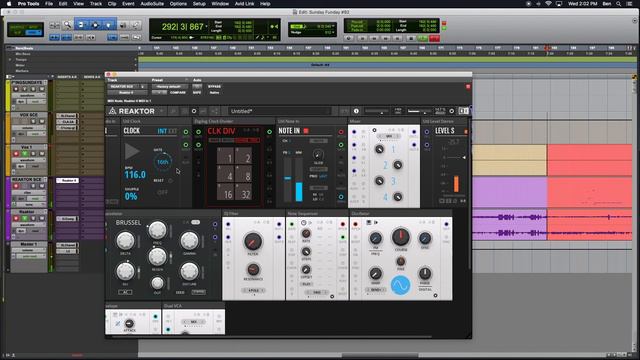640x360 pixels.
Task: Click the red indicator next to NOTE IN
Action: pyautogui.click(x=306, y=131)
